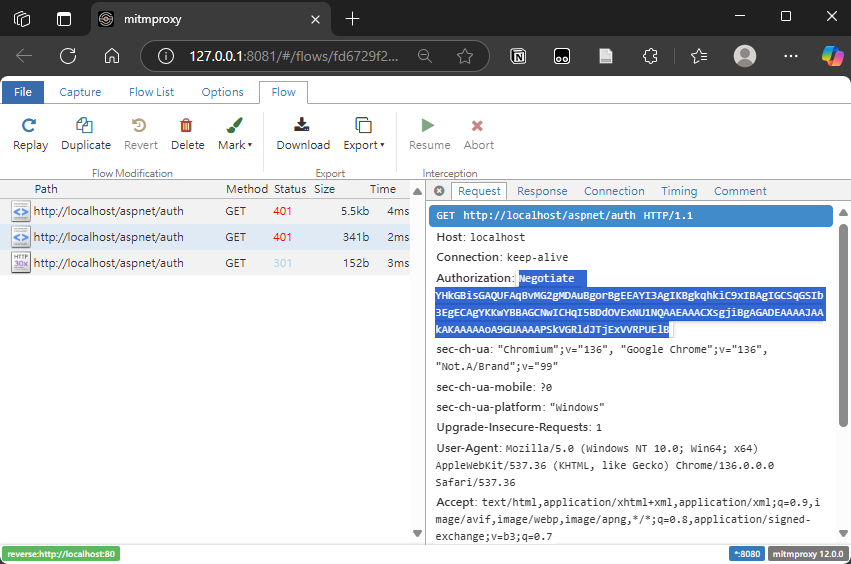851x564 pixels.
Task: Click the request details vertical scrollbar
Action: pyautogui.click(x=843, y=330)
